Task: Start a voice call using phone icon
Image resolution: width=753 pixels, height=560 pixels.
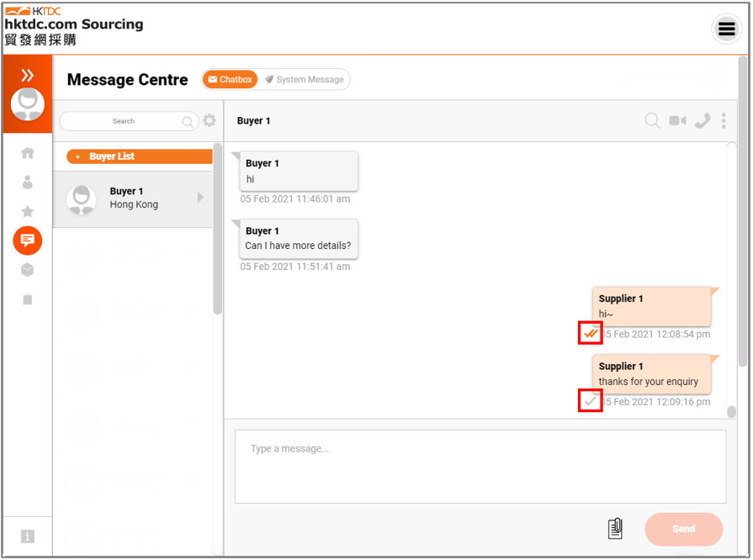Action: click(702, 121)
